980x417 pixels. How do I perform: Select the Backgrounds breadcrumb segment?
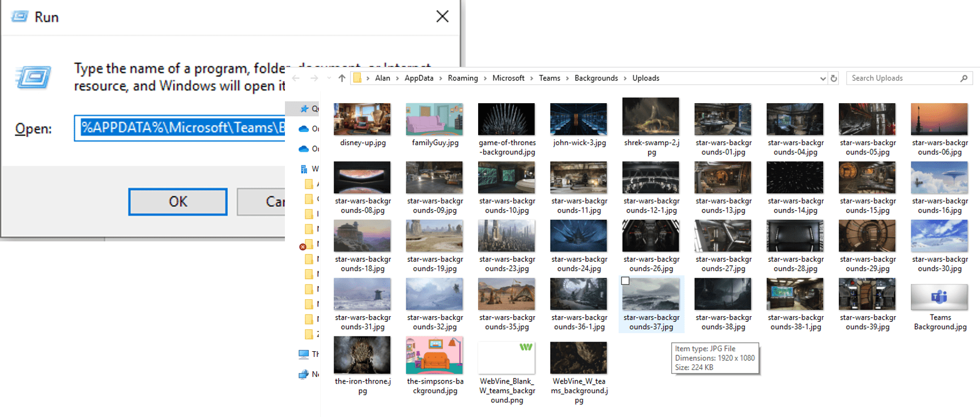[596, 78]
